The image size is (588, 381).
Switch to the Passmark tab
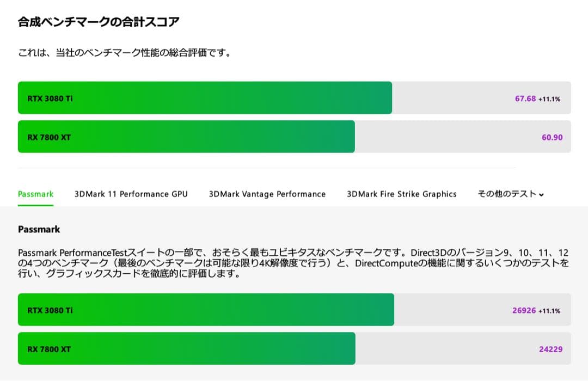[35, 194]
